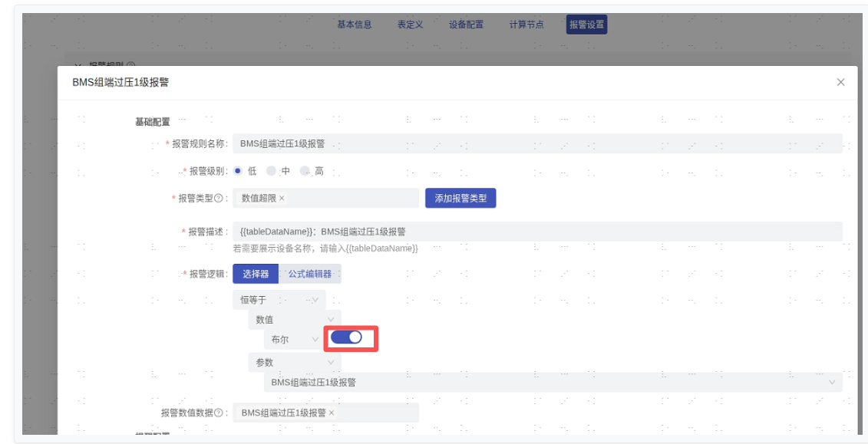Select the 低 alarm level radio
The width and height of the screenshot is (868, 444).
[238, 171]
